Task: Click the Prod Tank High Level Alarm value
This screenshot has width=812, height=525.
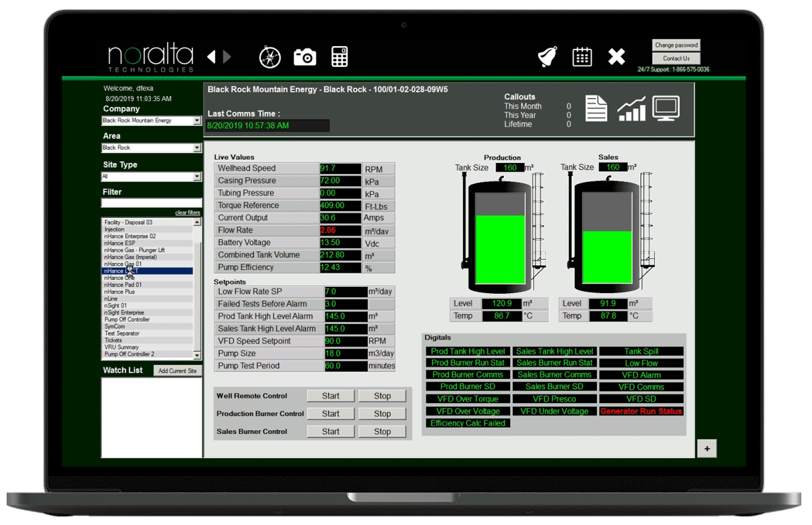Action: 345,317
